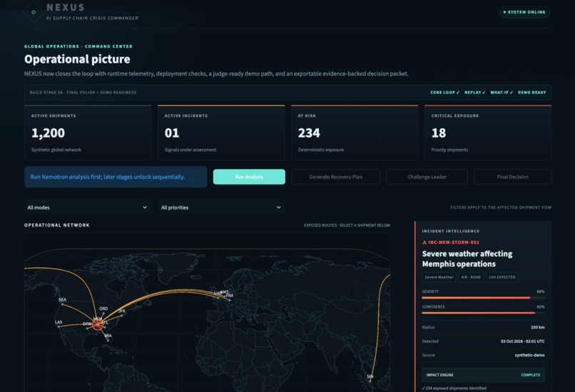Select the MIA airport node on map
Screen dimensions: 575x392
click(x=108, y=341)
